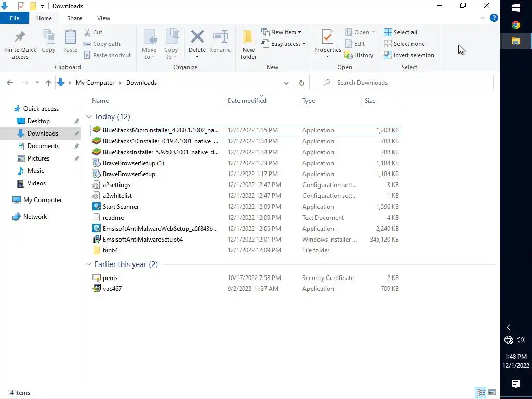This screenshot has height=399, width=532.
Task: Switch to details view layout
Action: [481, 392]
